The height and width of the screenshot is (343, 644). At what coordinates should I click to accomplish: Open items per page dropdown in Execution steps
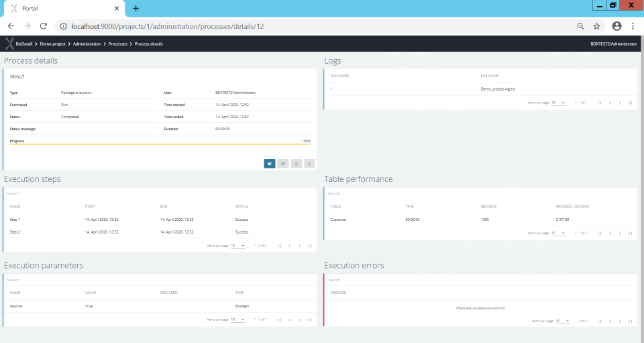237,246
